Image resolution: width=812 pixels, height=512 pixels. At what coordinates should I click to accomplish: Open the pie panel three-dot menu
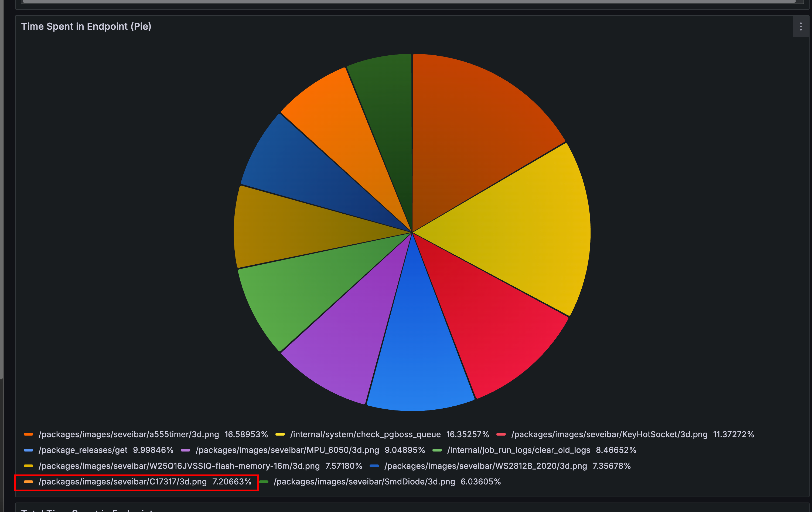[x=801, y=27]
